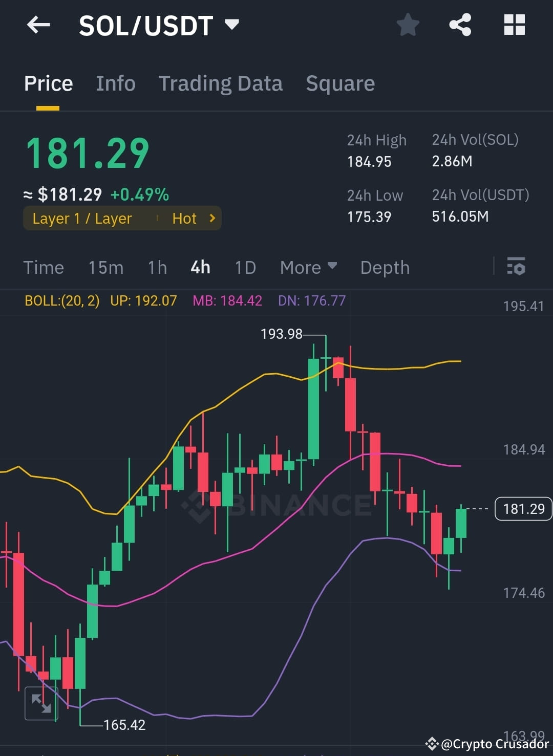
Task: Share the SOL/USDT chart
Action: point(460,25)
